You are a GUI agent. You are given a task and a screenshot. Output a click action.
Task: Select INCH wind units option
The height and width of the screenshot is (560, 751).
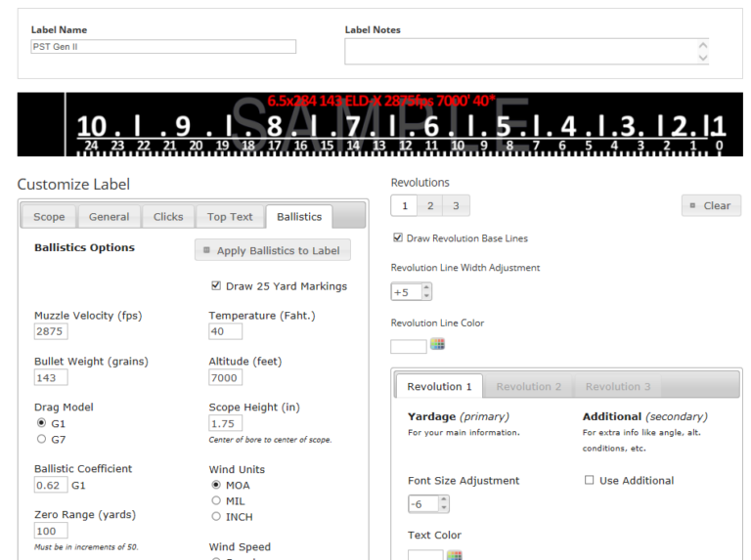coord(215,516)
